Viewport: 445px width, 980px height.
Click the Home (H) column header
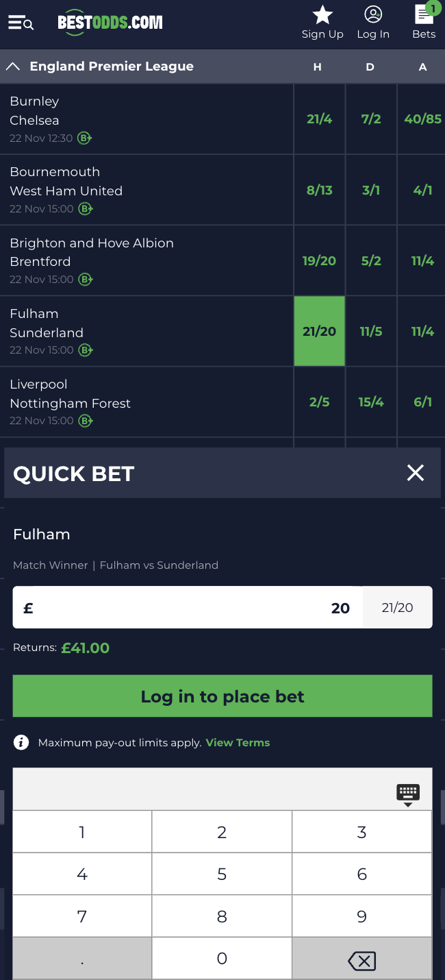coord(317,66)
